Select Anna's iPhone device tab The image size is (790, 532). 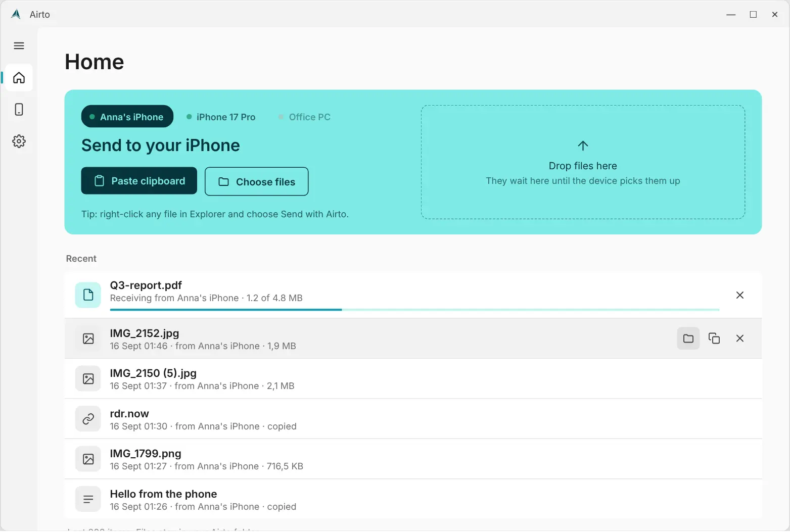click(127, 117)
